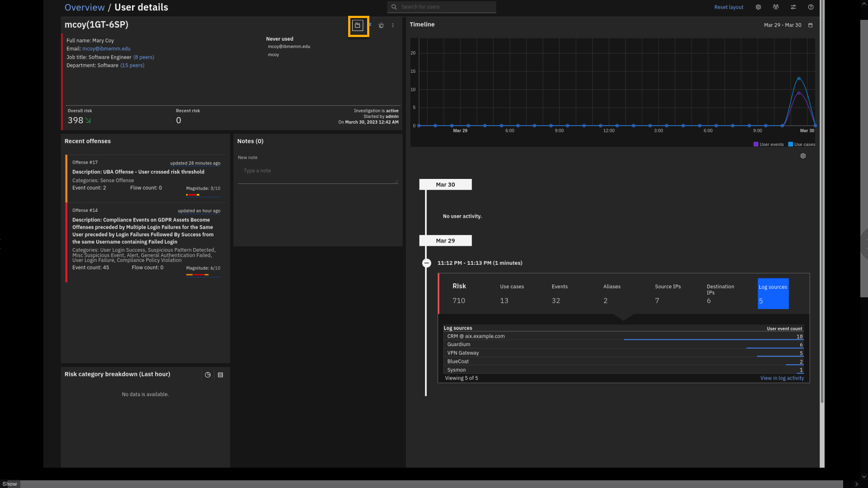
Task: Toggle the User events legend swatch
Action: click(x=756, y=145)
